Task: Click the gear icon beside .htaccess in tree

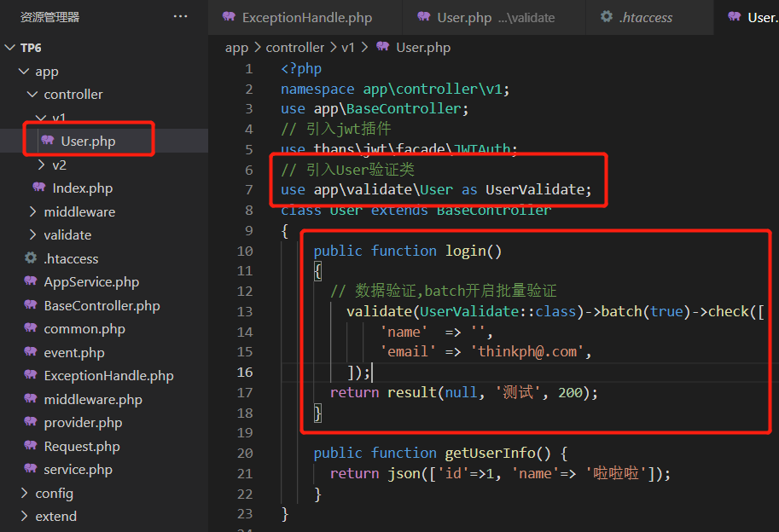Action: click(31, 258)
